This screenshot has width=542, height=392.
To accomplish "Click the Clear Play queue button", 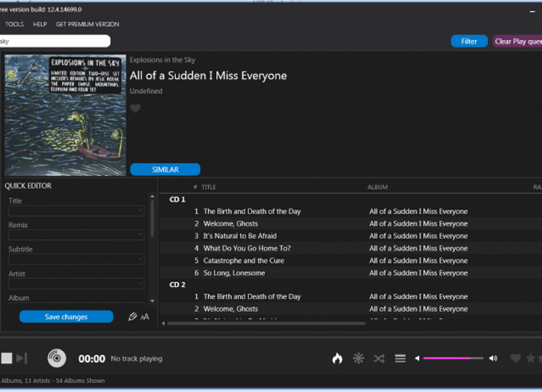I will 518,41.
